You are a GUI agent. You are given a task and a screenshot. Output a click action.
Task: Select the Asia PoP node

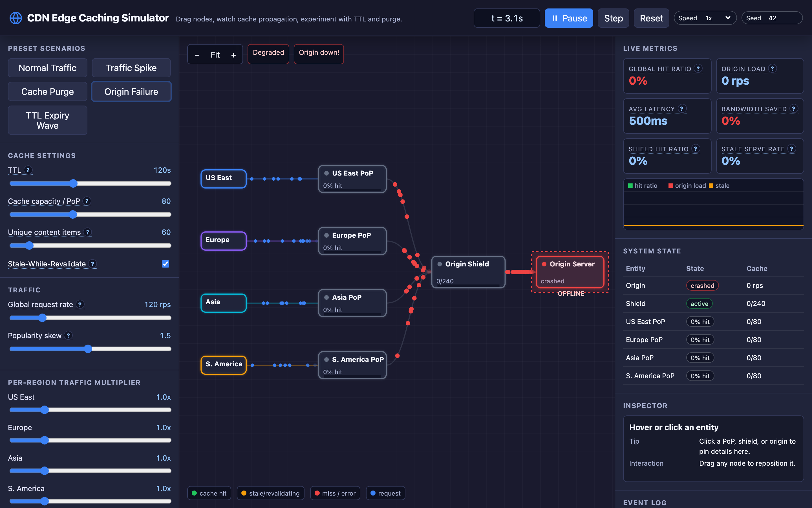(352, 303)
